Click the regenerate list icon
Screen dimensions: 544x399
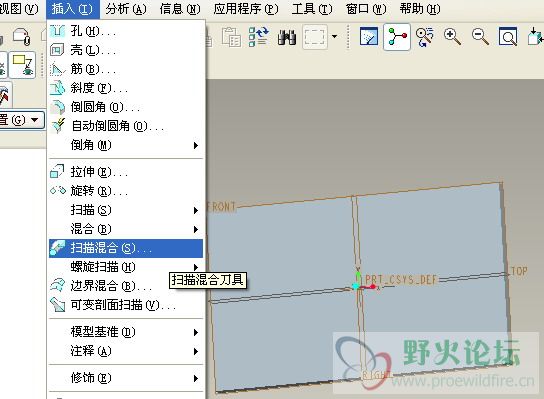[258, 37]
